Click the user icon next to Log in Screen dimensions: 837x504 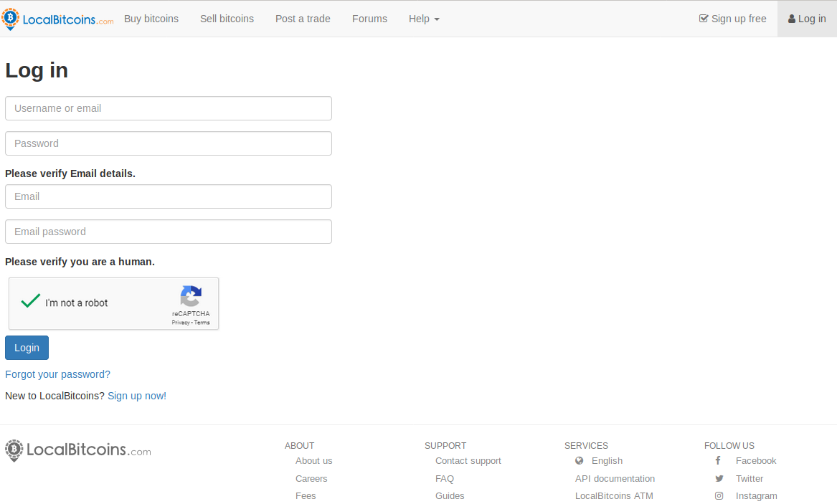pos(792,19)
